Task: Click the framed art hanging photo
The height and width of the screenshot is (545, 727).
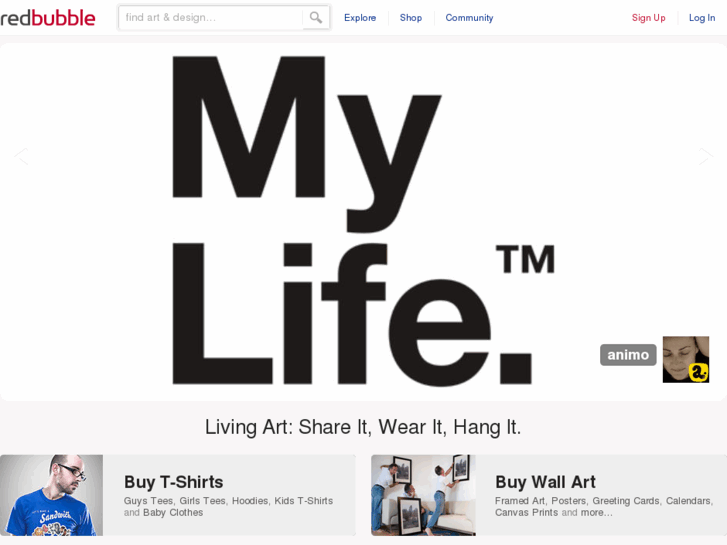Action: click(x=423, y=495)
